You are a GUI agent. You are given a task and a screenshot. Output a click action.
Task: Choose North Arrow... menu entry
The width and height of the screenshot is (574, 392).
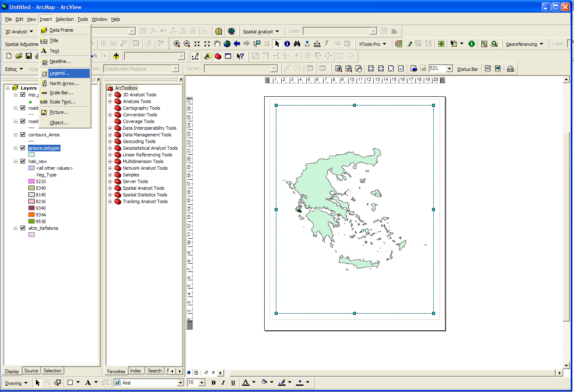click(x=65, y=83)
